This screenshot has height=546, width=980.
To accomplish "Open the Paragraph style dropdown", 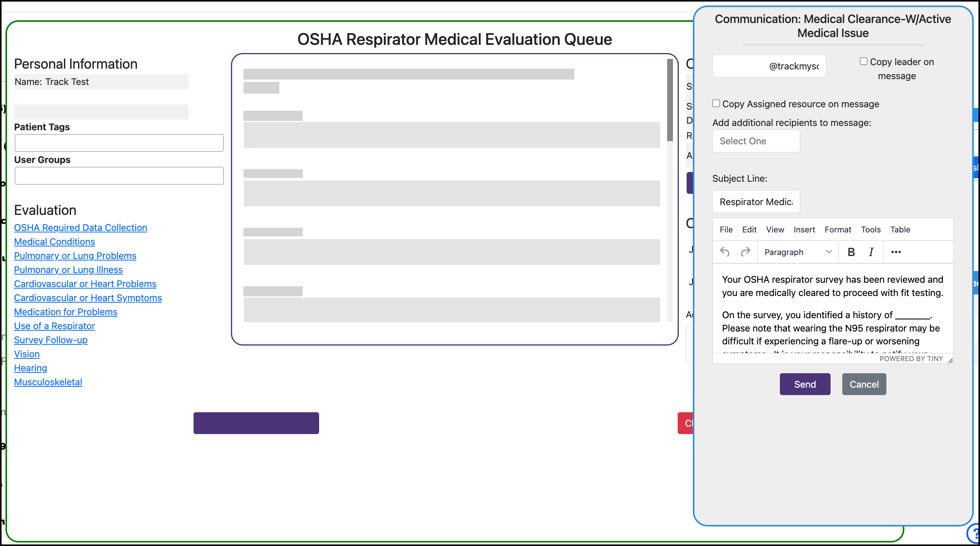I will click(x=797, y=252).
